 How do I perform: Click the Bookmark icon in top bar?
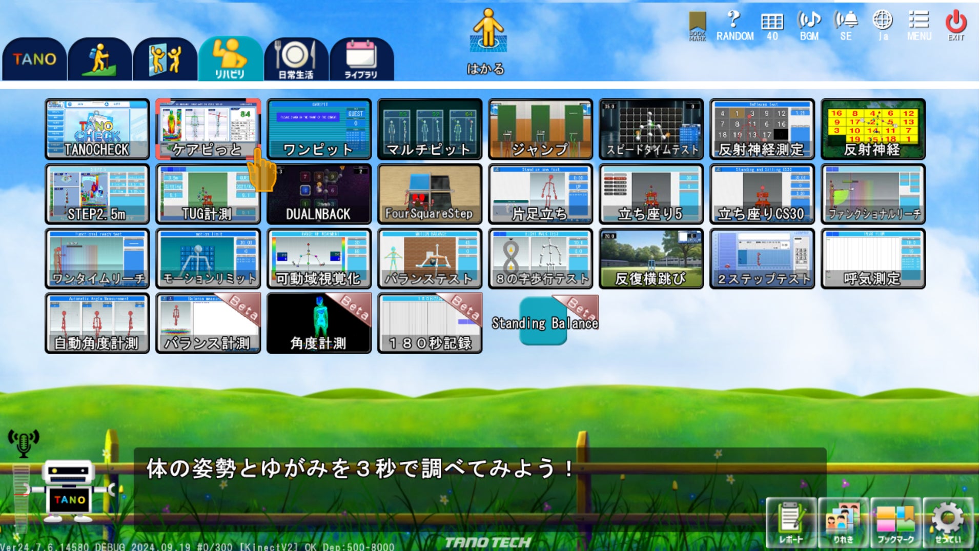tap(697, 26)
